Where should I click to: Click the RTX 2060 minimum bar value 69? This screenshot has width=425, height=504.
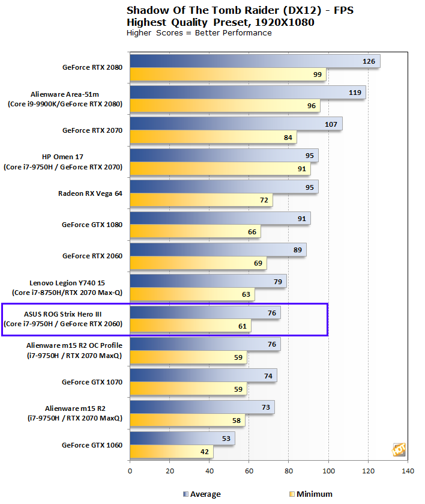pyautogui.click(x=258, y=263)
